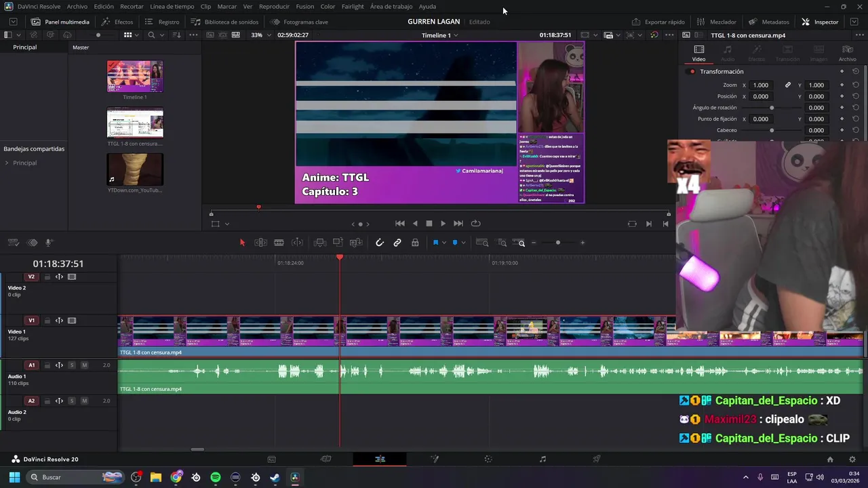This screenshot has width=868, height=488.
Task: Open the Mezclador panel
Action: (717, 22)
